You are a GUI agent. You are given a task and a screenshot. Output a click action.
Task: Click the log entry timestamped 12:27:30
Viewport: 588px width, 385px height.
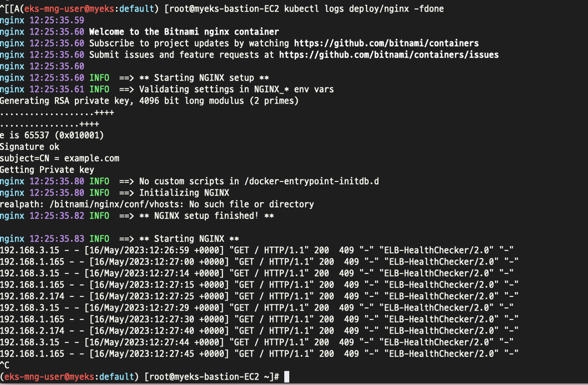[259, 319]
